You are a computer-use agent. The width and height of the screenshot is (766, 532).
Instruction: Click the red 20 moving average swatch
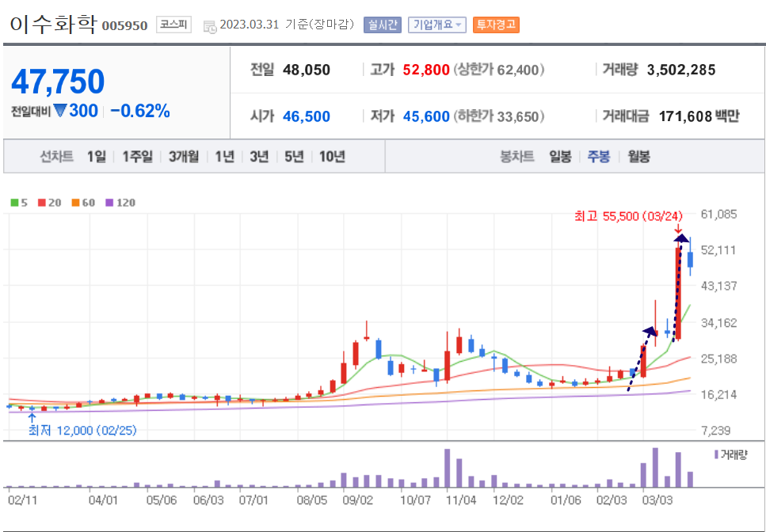pyautogui.click(x=42, y=203)
